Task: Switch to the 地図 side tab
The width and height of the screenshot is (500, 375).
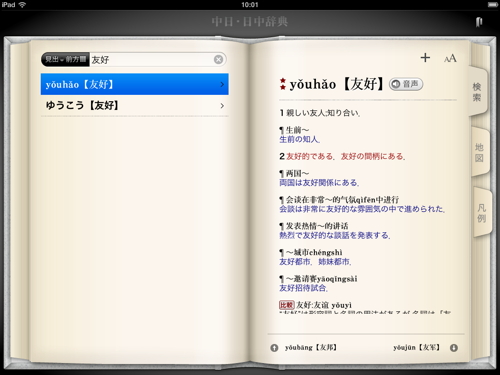Action: tap(479, 152)
